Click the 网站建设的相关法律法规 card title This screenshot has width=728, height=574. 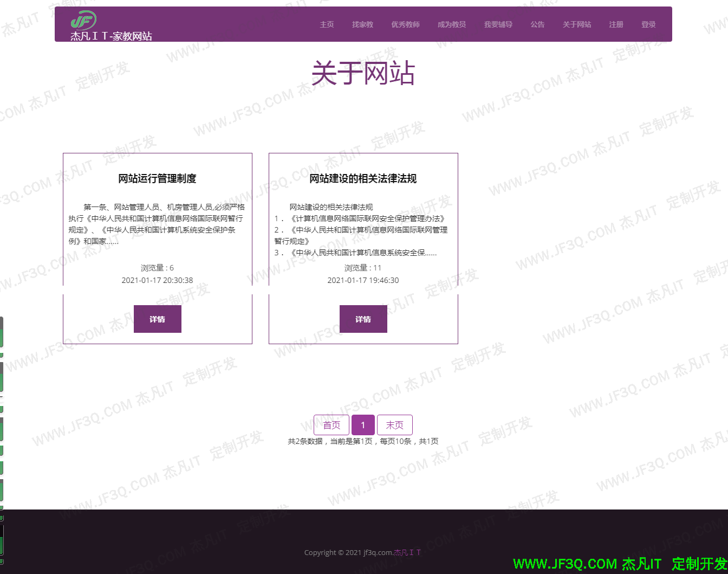[363, 178]
